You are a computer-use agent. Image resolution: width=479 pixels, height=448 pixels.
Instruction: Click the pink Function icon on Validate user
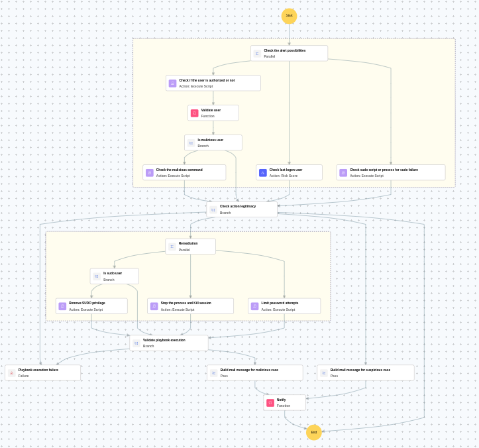(195, 113)
